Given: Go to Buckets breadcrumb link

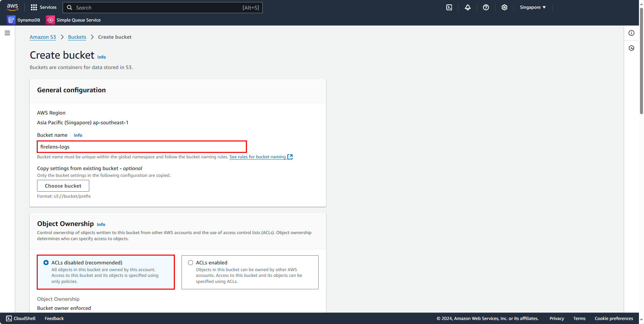Looking at the screenshot, I should [x=77, y=37].
